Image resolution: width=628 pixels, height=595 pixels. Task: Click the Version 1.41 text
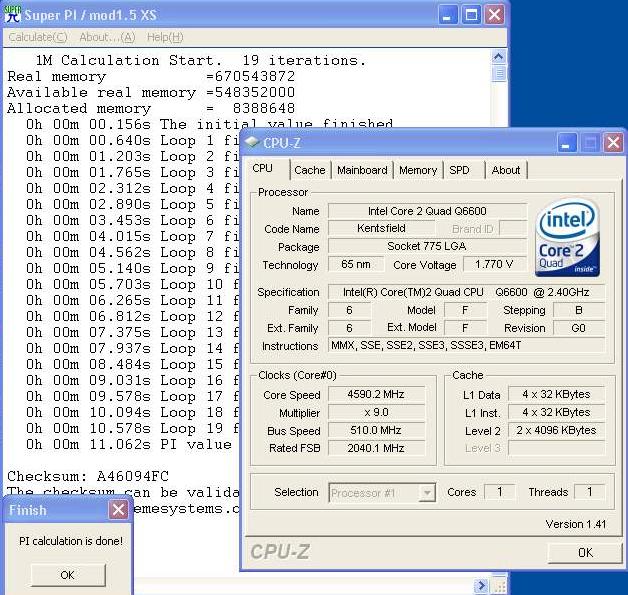(x=576, y=524)
